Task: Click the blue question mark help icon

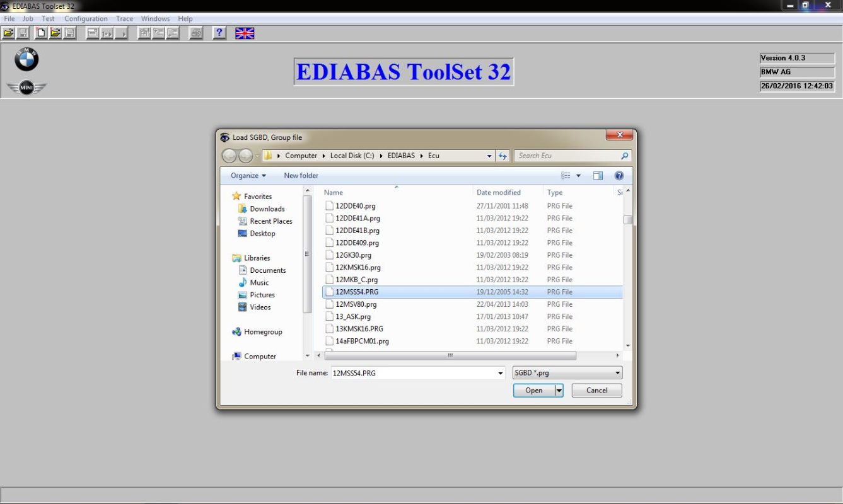Action: tap(219, 33)
